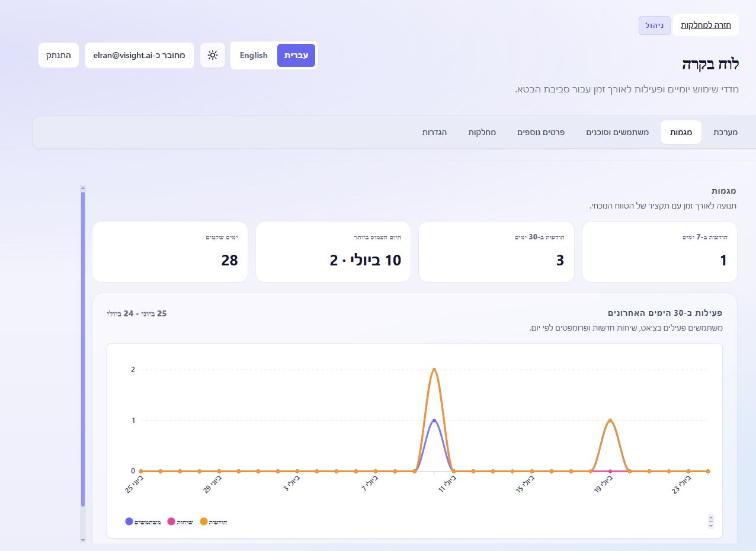The width and height of the screenshot is (756, 551).
Task: Click the התנתק logout button
Action: 59,55
